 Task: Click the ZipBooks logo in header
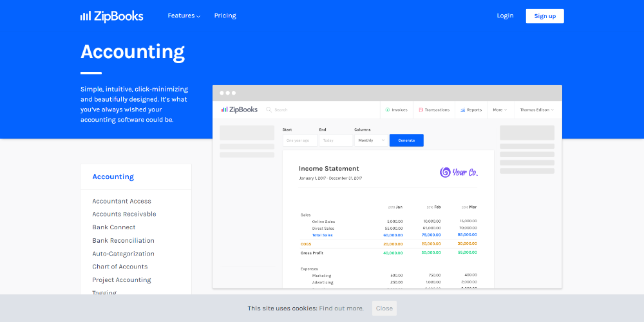pos(111,16)
